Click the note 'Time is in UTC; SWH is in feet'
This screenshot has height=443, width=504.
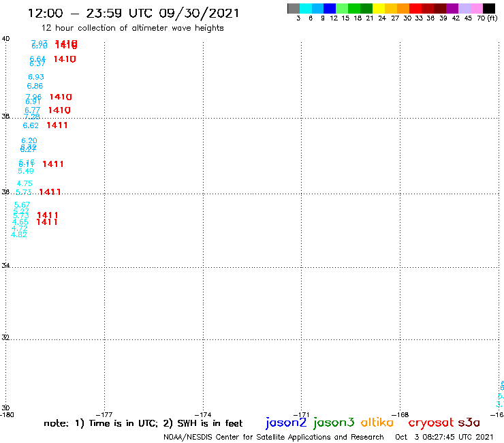[143, 423]
